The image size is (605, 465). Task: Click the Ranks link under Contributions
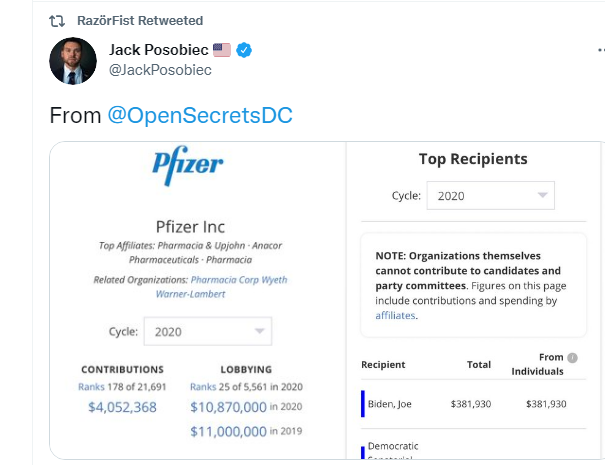[91, 387]
